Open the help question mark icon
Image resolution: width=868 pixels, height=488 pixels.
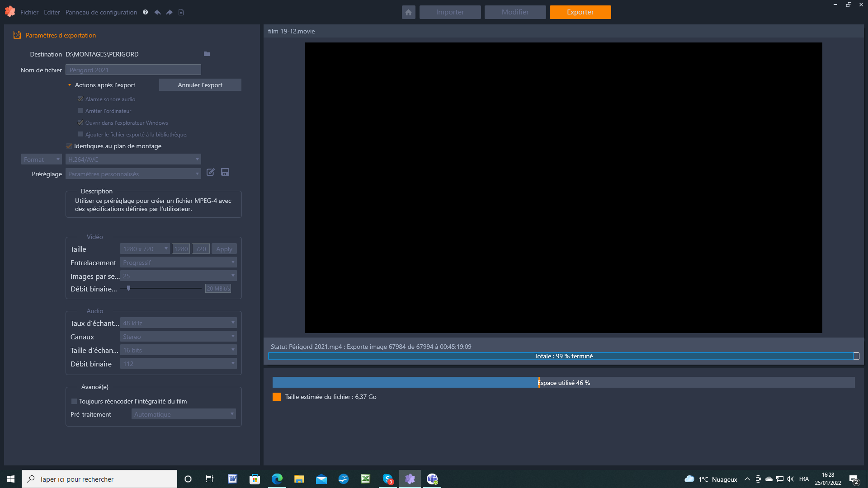click(145, 12)
